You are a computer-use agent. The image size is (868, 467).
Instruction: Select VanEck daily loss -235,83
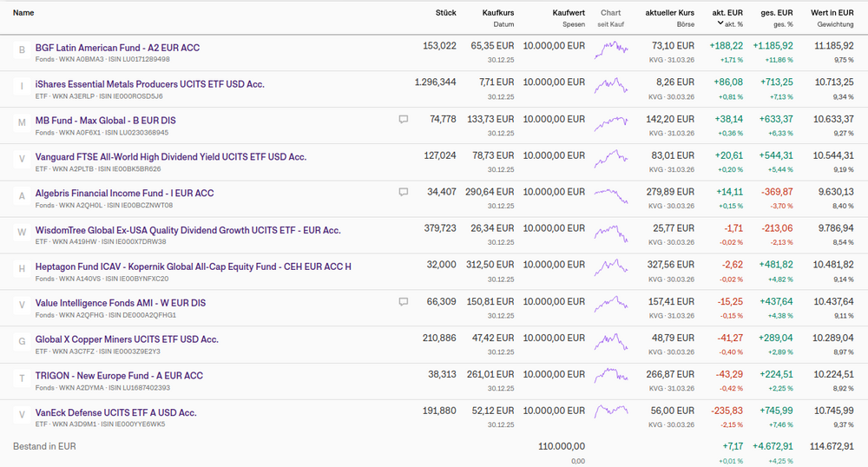727,411
